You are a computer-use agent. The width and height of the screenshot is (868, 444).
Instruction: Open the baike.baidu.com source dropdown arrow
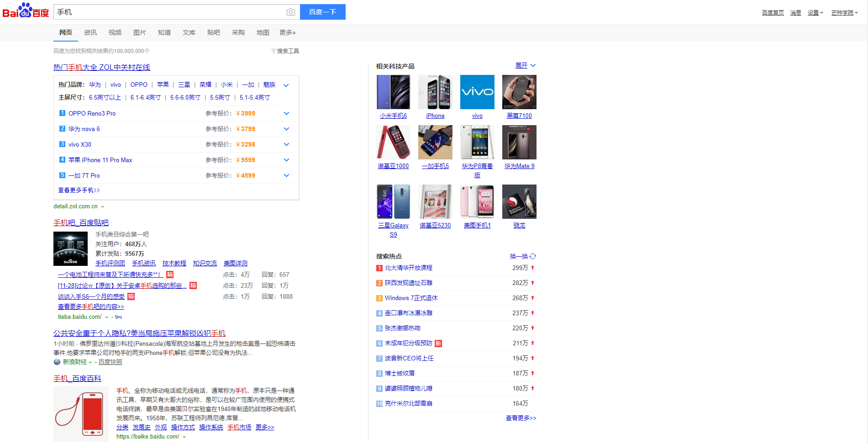point(184,437)
